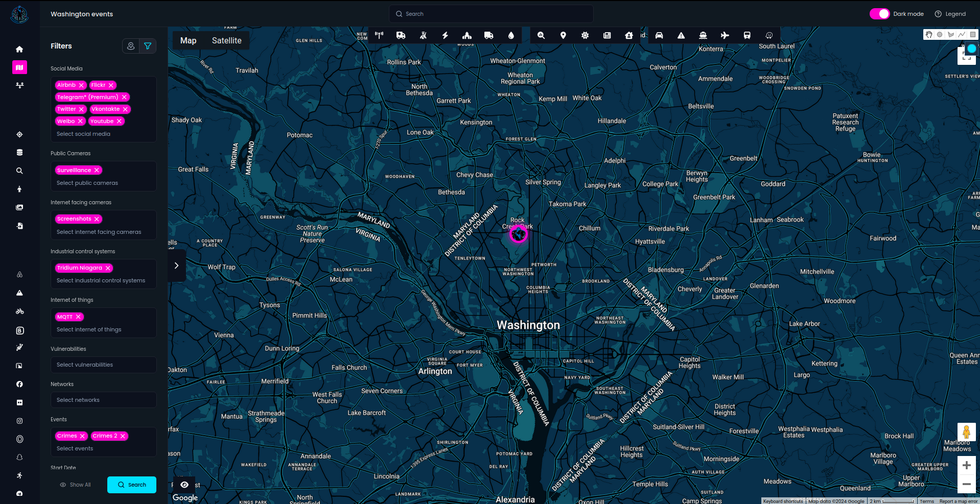This screenshot has height=504, width=980.
Task: Open the Select events dropdown
Action: [104, 448]
